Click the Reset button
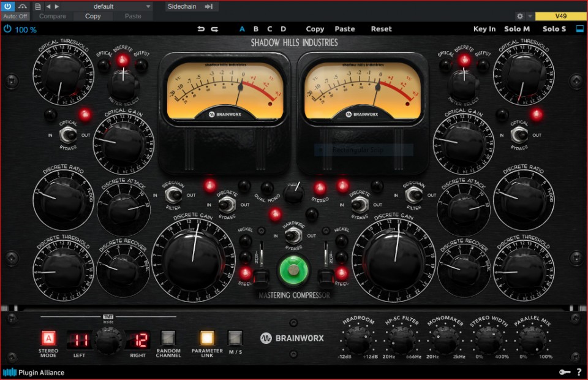 coord(381,29)
